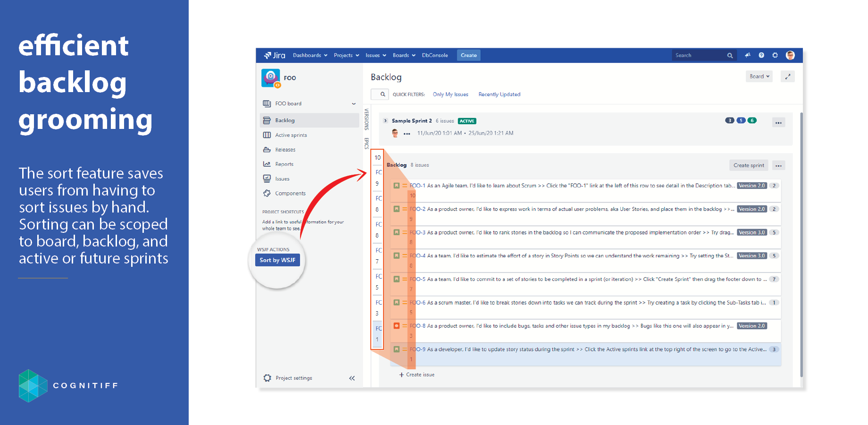Click the Version 2.0 label on FOO-1
Screen dimensions: 868x425
tap(752, 186)
